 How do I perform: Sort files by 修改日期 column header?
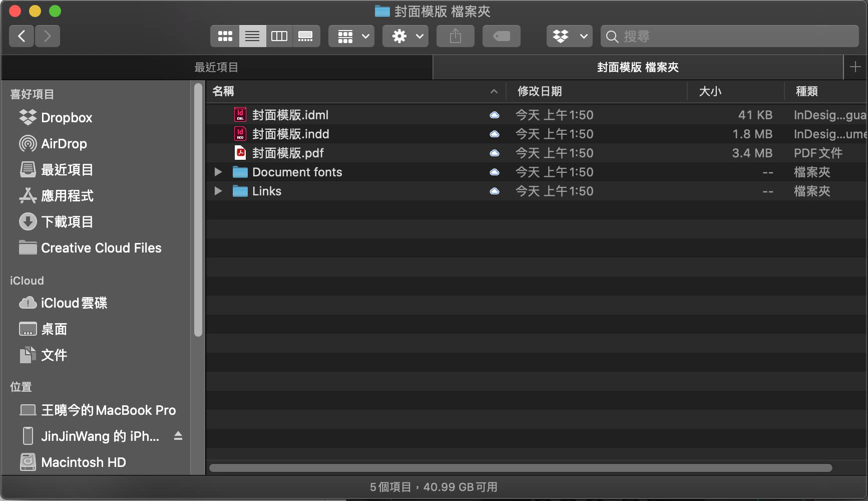click(x=540, y=91)
